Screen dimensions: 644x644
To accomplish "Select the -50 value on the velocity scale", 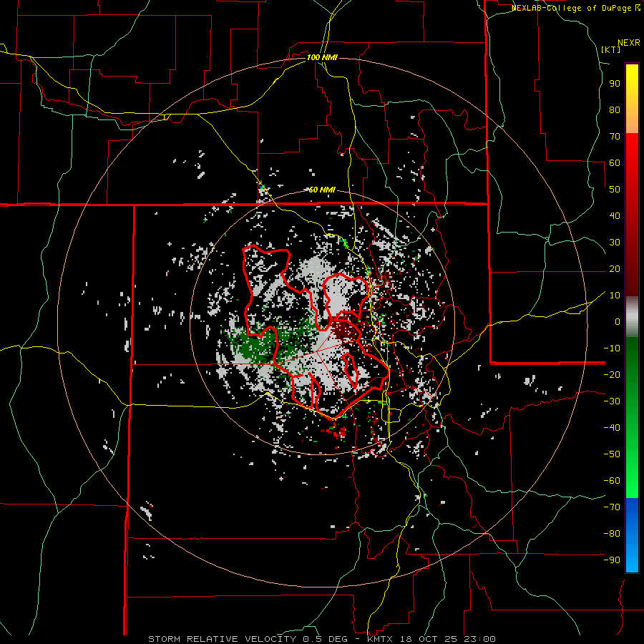I will click(612, 454).
